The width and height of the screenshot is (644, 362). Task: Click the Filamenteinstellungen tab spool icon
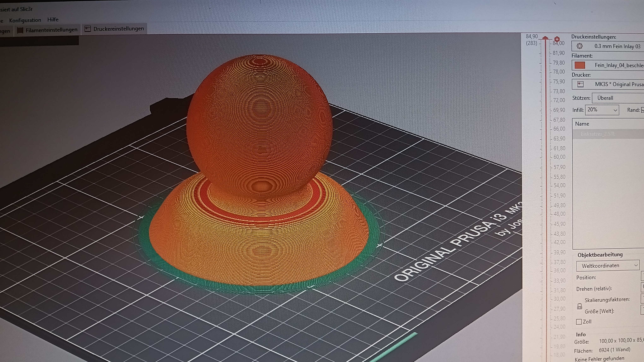coord(20,30)
